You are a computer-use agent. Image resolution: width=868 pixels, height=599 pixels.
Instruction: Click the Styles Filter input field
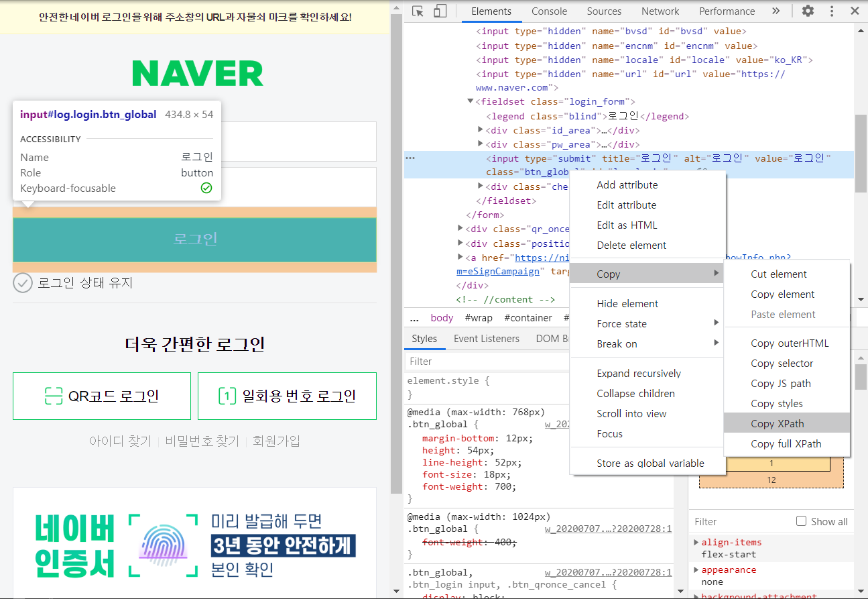point(488,362)
